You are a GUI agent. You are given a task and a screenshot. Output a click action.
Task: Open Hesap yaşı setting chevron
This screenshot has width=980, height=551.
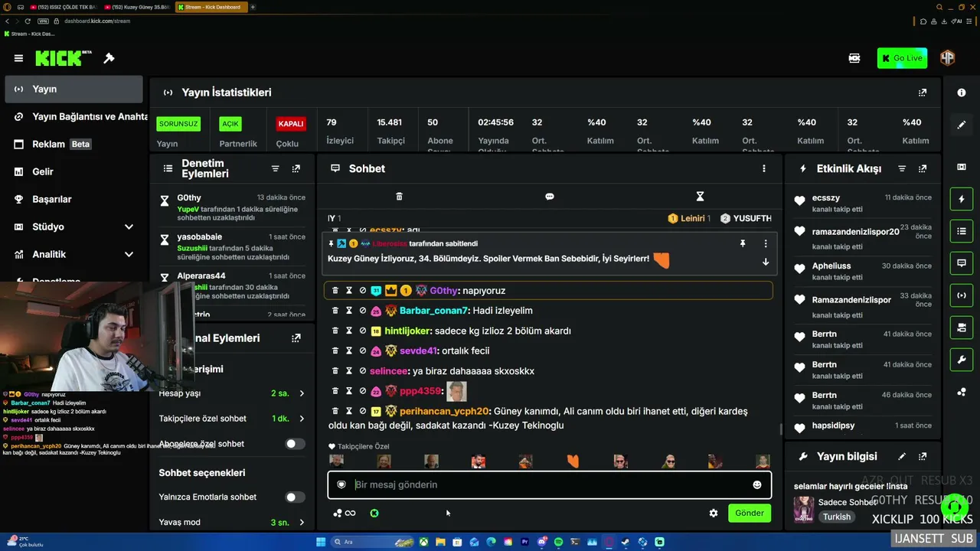302,393
